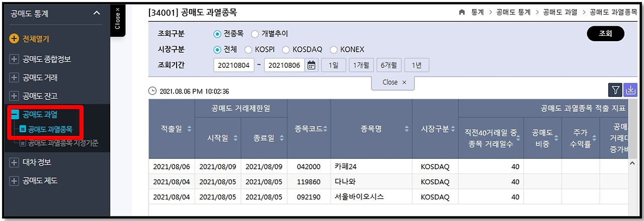
Task: Close the search panel with Close ×
Action: pyautogui.click(x=393, y=82)
